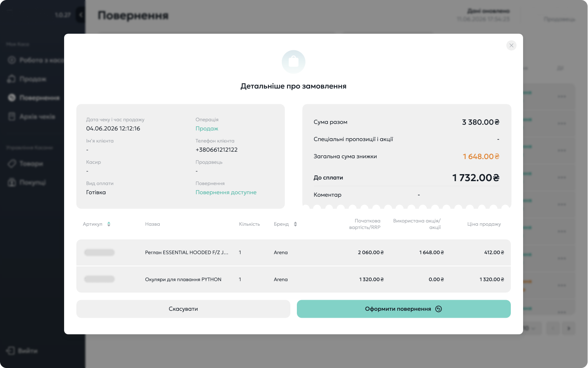The width and height of the screenshot is (588, 368).
Task: Click Товари icon in background sidebar
Action: (x=12, y=164)
